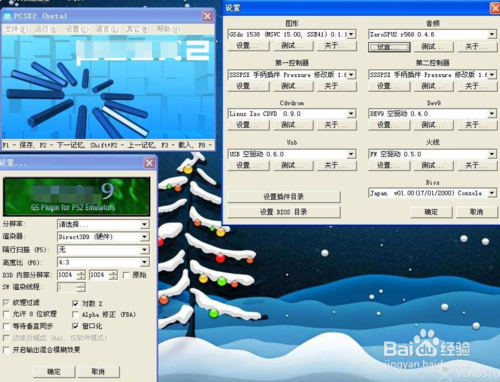Click 设置 under the 音频 plugin
Image resolution: width=500 pixels, height=382 pixels.
pos(389,47)
